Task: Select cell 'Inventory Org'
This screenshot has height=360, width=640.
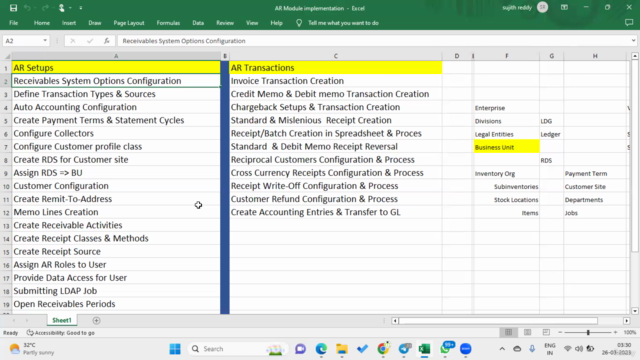Action: [507, 173]
